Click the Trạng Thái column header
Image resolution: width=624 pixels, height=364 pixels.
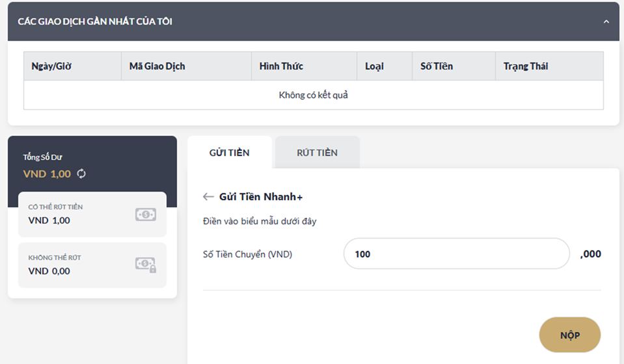(526, 66)
